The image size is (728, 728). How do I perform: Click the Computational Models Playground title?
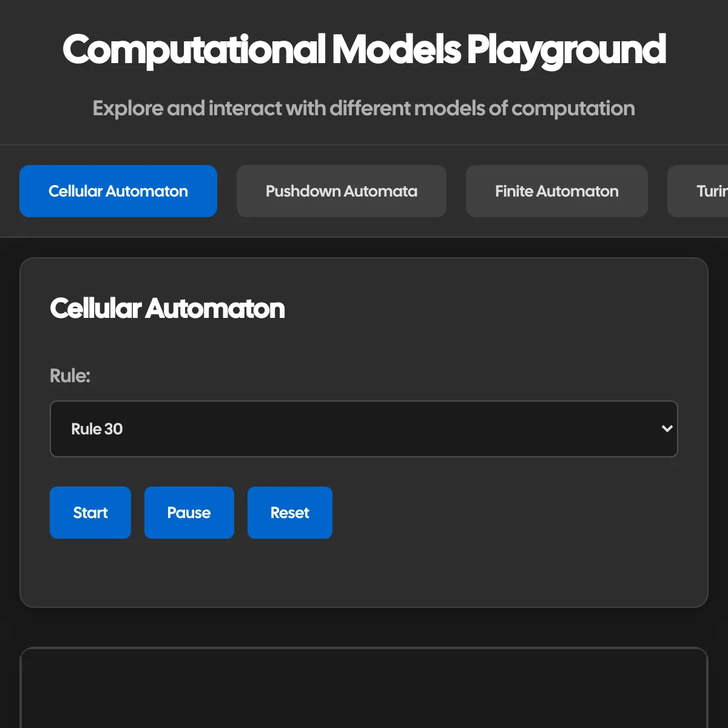(364, 50)
